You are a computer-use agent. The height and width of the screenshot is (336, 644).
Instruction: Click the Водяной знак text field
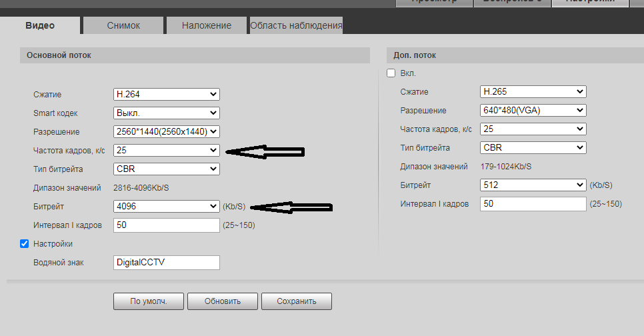(166, 263)
